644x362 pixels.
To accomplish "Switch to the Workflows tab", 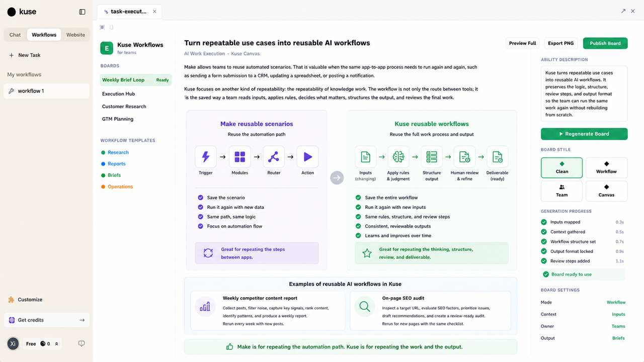I will (44, 35).
